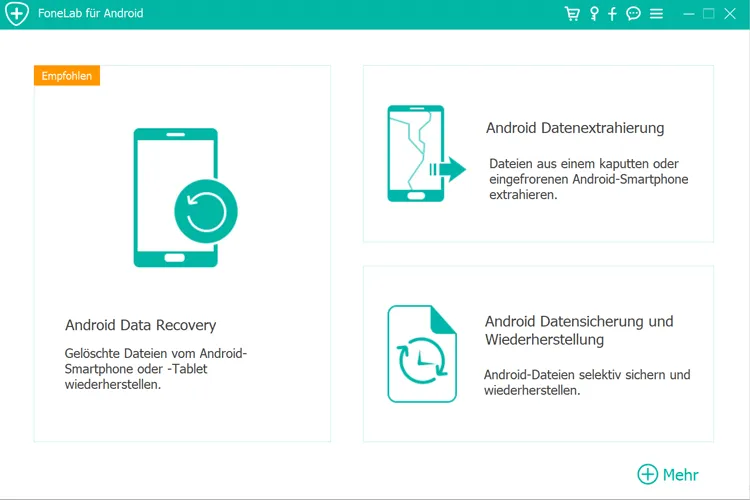Image resolution: width=750 pixels, height=500 pixels.
Task: Open the Facebook page icon
Action: (x=613, y=14)
